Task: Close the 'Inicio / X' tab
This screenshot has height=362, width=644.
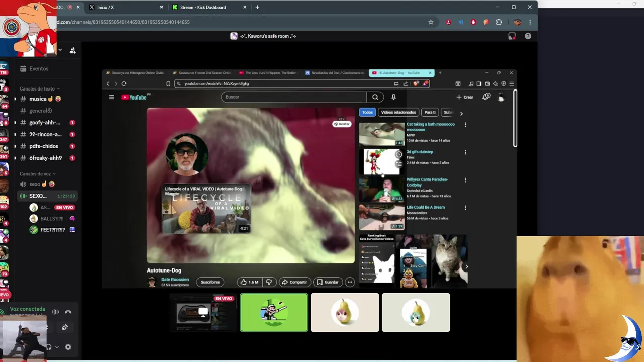Action: (x=162, y=7)
